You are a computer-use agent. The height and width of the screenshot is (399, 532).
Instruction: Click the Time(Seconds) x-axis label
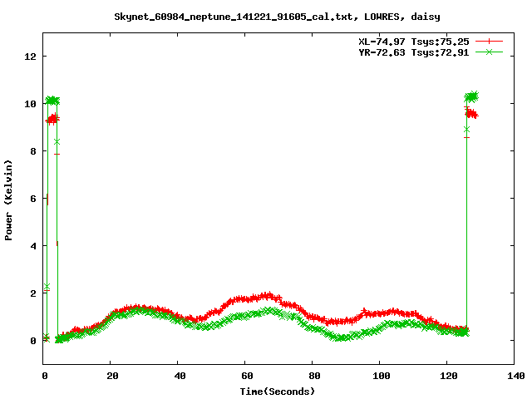point(278,391)
